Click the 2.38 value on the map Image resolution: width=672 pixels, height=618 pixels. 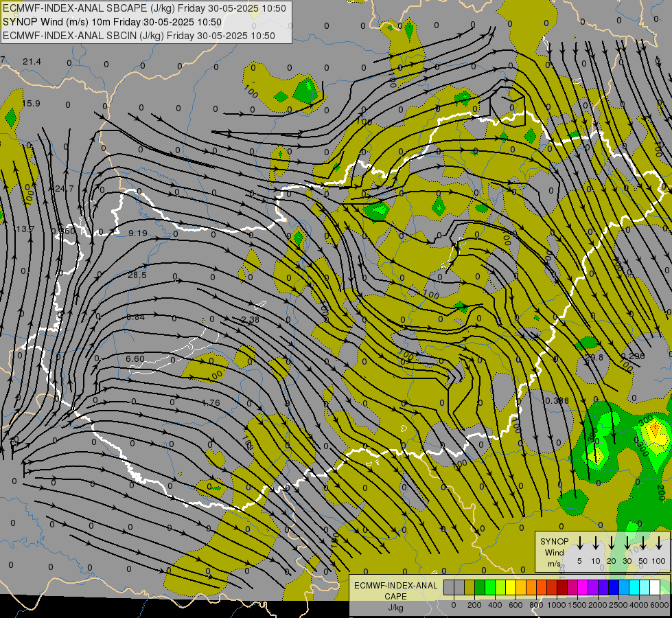coord(251,319)
